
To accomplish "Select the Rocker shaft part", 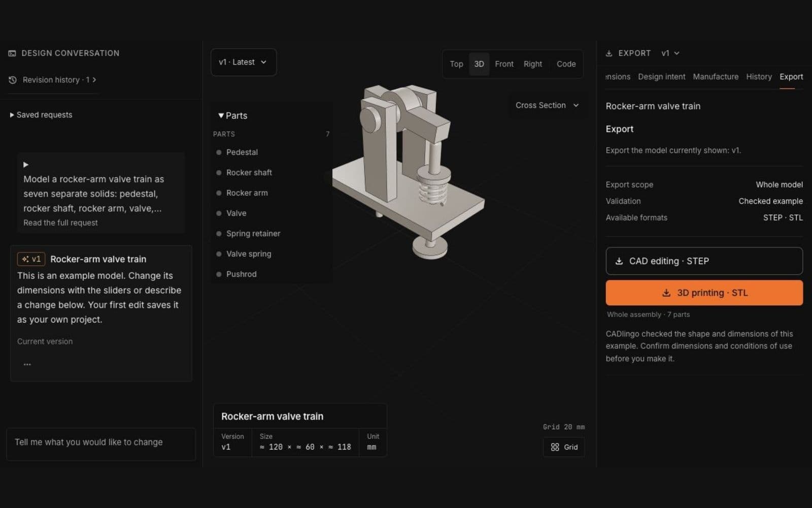I will point(272,173).
